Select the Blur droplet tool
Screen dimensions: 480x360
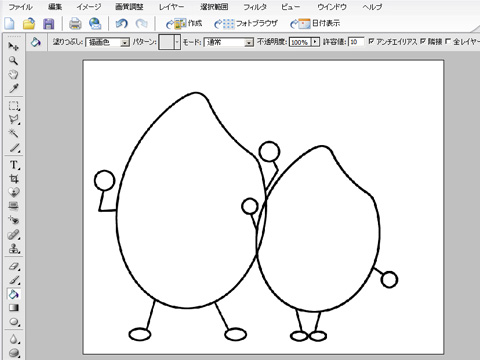coord(14,339)
